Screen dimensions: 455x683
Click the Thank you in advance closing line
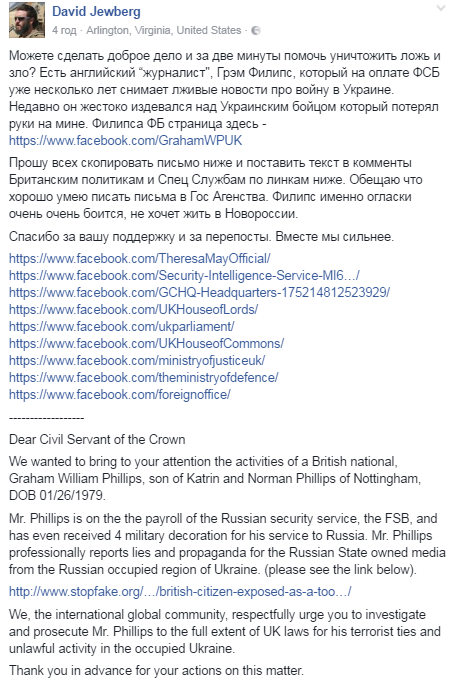156,670
